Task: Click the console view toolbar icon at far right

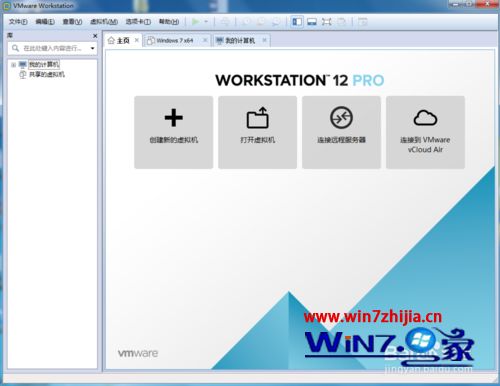Action: click(363, 22)
